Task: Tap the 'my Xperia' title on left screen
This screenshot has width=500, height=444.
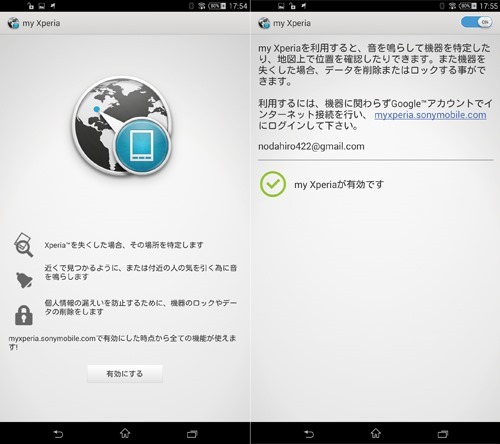Action: 41,23
